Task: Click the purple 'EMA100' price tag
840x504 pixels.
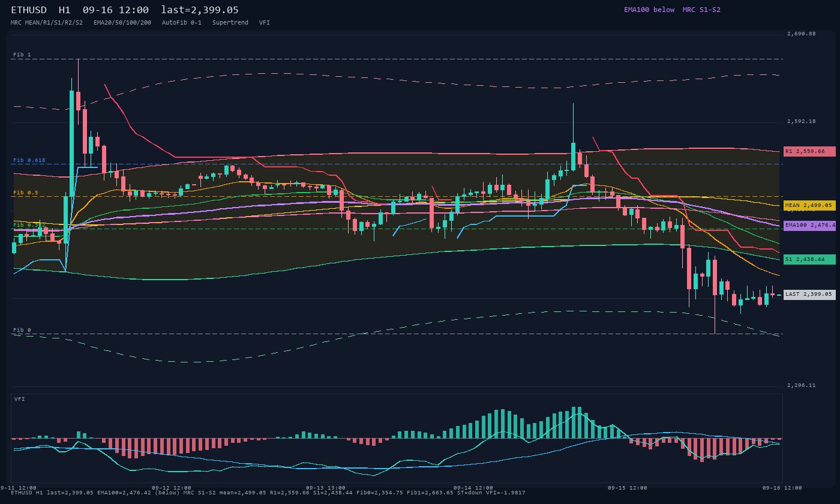Action: [x=809, y=226]
